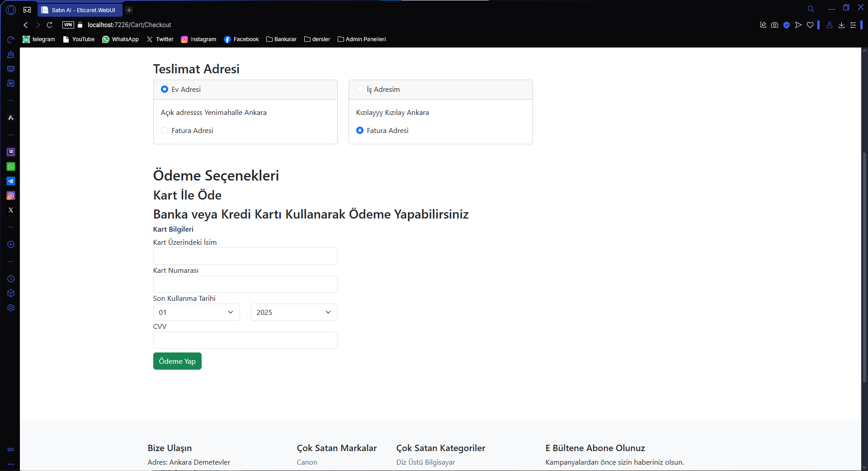Open the expiry year dropdown showing 2025
Screen dimensions: 868x471
pyautogui.click(x=294, y=312)
